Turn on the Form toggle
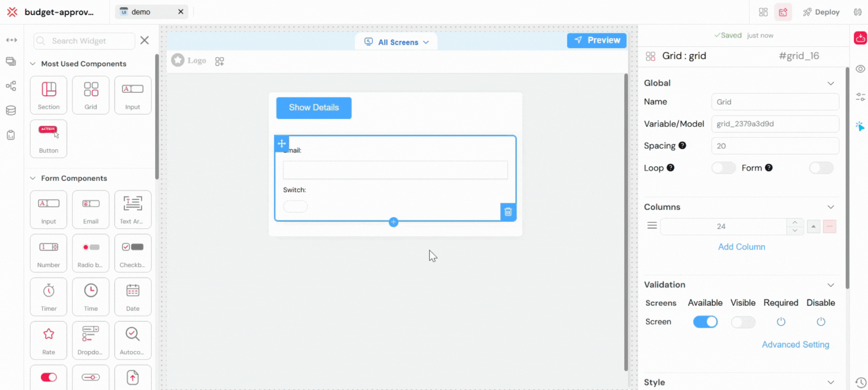The width and height of the screenshot is (868, 390). click(821, 168)
